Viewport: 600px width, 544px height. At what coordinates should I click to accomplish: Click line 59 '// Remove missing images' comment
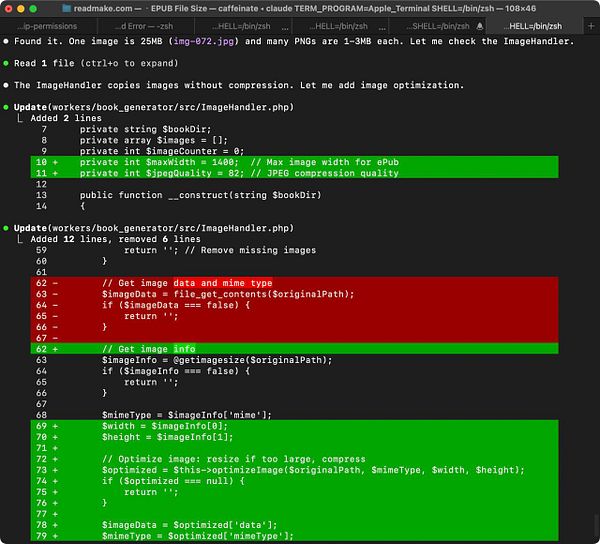250,250
